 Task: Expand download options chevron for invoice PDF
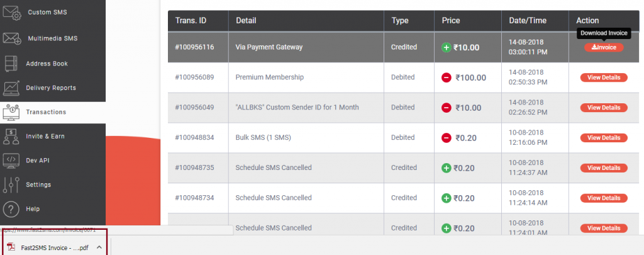(99, 247)
